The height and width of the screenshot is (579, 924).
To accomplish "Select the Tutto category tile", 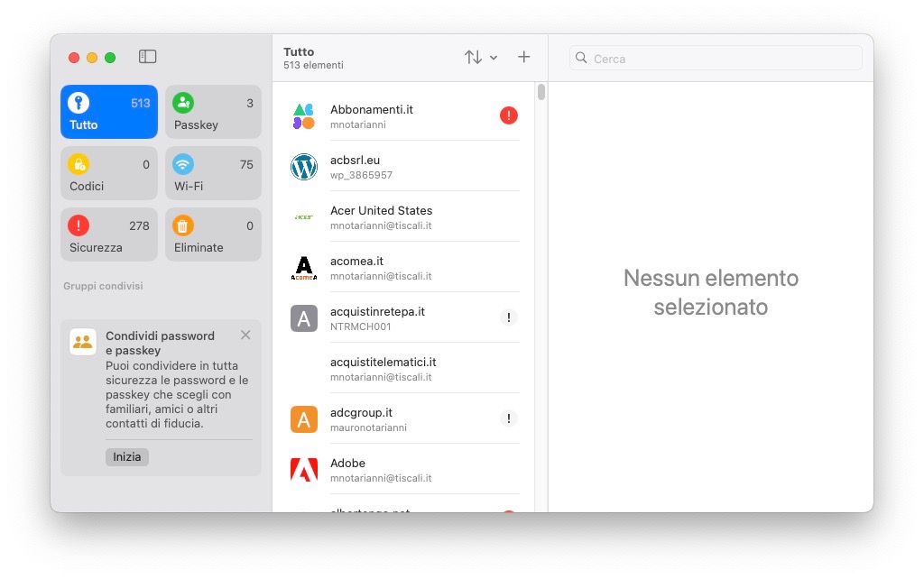I will (109, 112).
